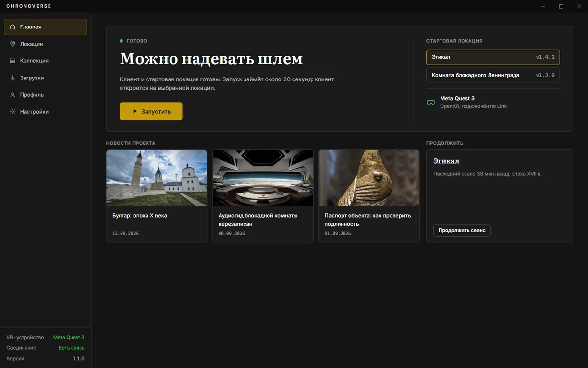
Task: Click the Есть связь connection status
Action: click(x=72, y=348)
